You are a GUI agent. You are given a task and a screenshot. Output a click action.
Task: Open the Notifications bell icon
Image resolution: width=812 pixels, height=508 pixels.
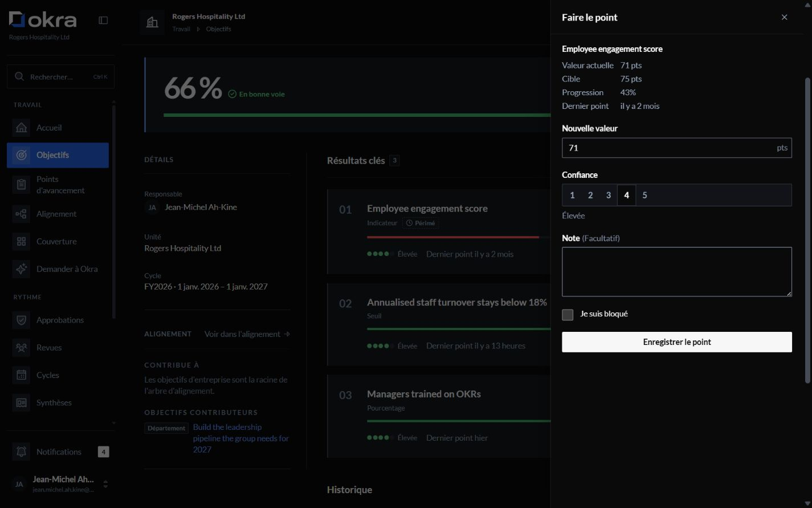[x=21, y=452]
